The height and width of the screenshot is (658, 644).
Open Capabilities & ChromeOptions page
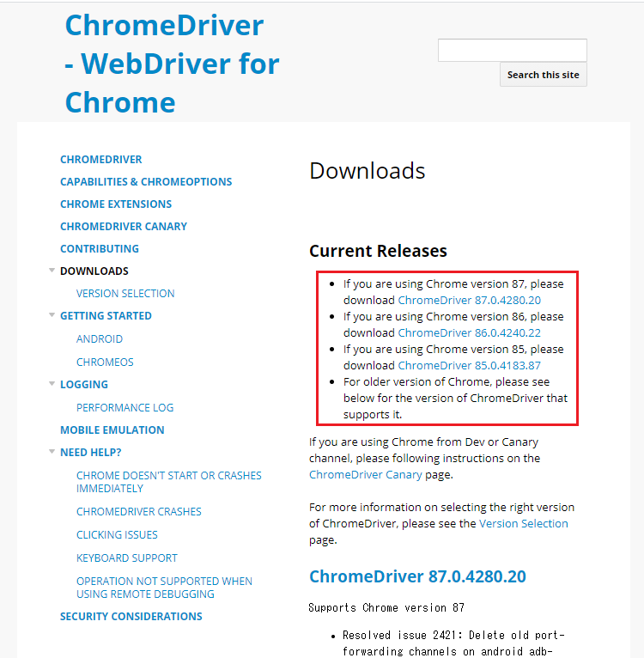coord(146,182)
